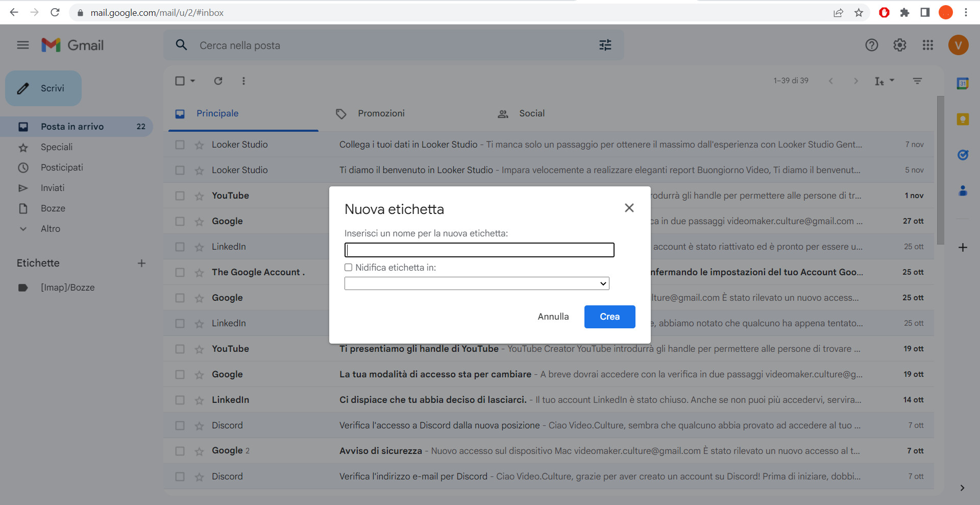Screen dimensions: 980x505
Task: Open Gmail settings gear
Action: tap(899, 45)
